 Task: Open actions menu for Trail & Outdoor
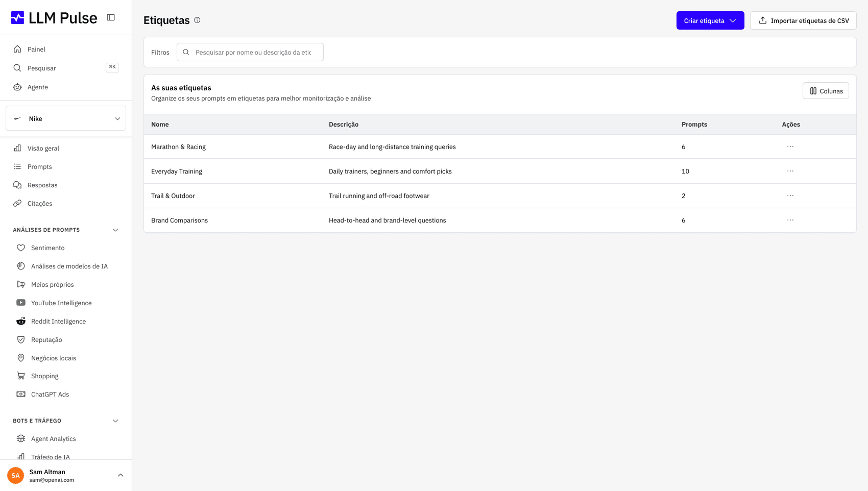click(790, 195)
